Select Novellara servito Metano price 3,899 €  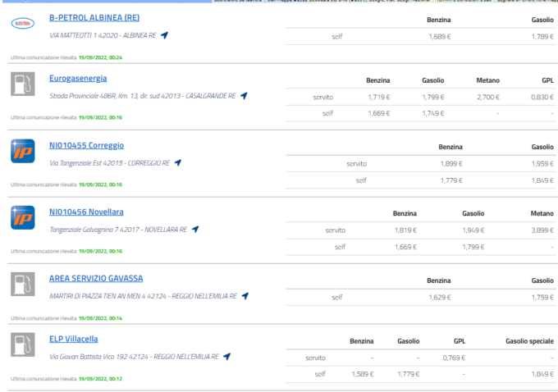[x=542, y=230]
